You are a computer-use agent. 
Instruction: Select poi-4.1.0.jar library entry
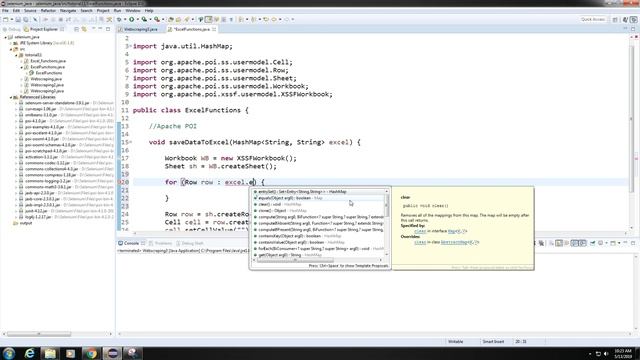pyautogui.click(x=36, y=121)
